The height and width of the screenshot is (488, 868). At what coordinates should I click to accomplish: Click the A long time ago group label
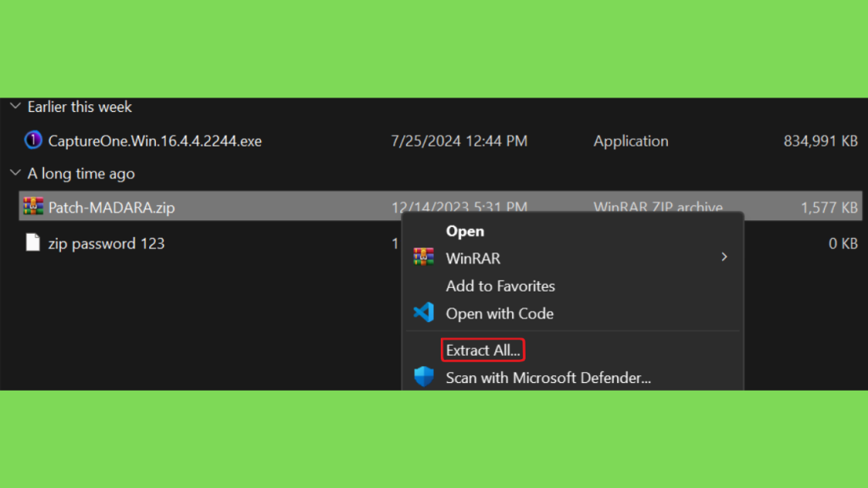click(x=81, y=174)
